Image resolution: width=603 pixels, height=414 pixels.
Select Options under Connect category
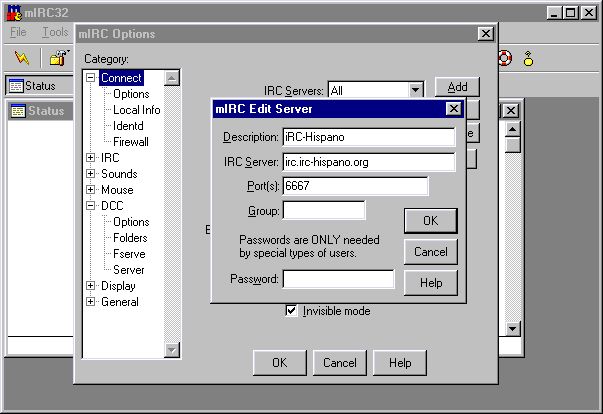pyautogui.click(x=131, y=94)
